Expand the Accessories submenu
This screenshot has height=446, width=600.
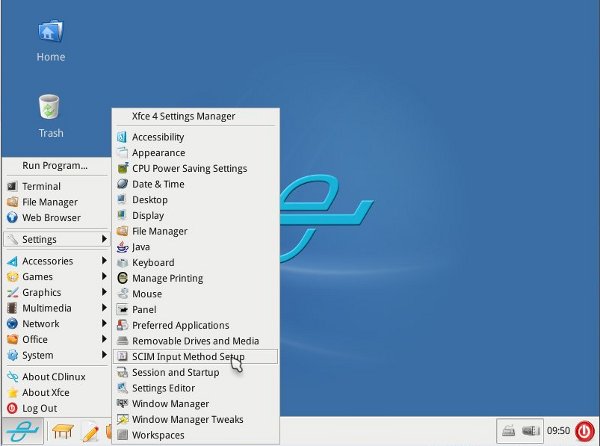(57, 261)
